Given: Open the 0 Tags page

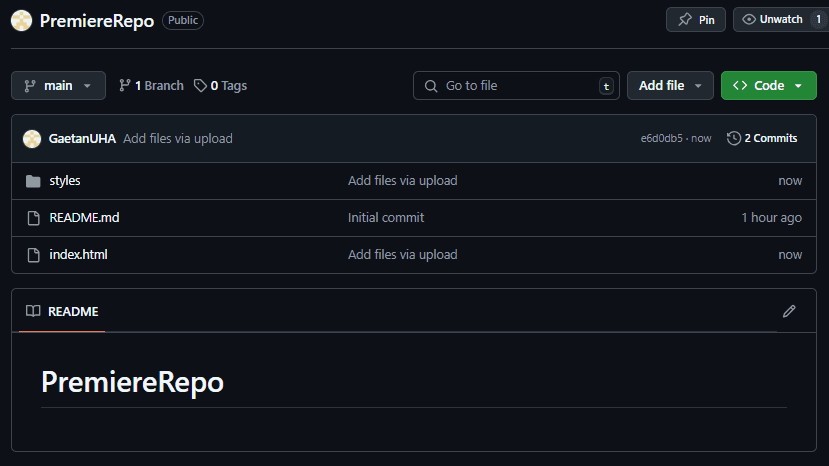Looking at the screenshot, I should pyautogui.click(x=220, y=86).
